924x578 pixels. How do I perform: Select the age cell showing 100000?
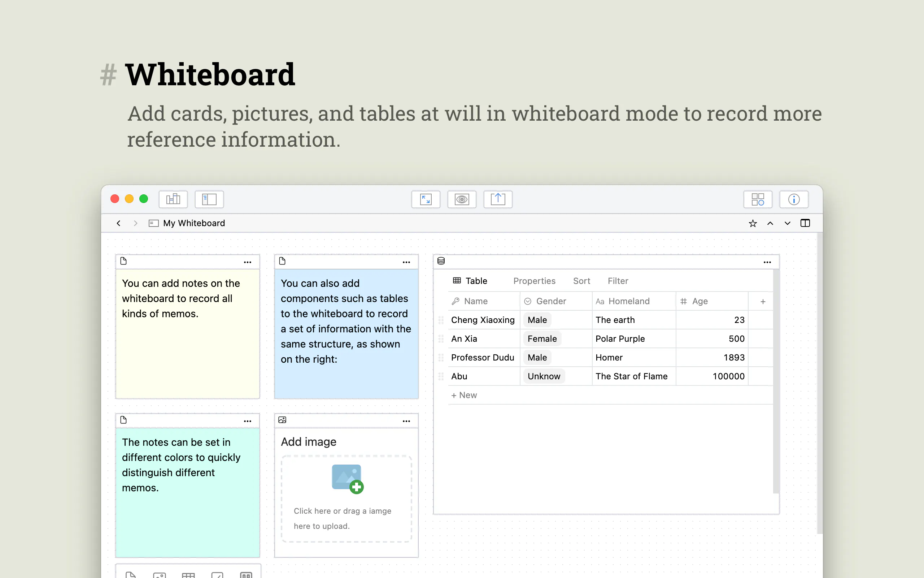[x=712, y=376]
